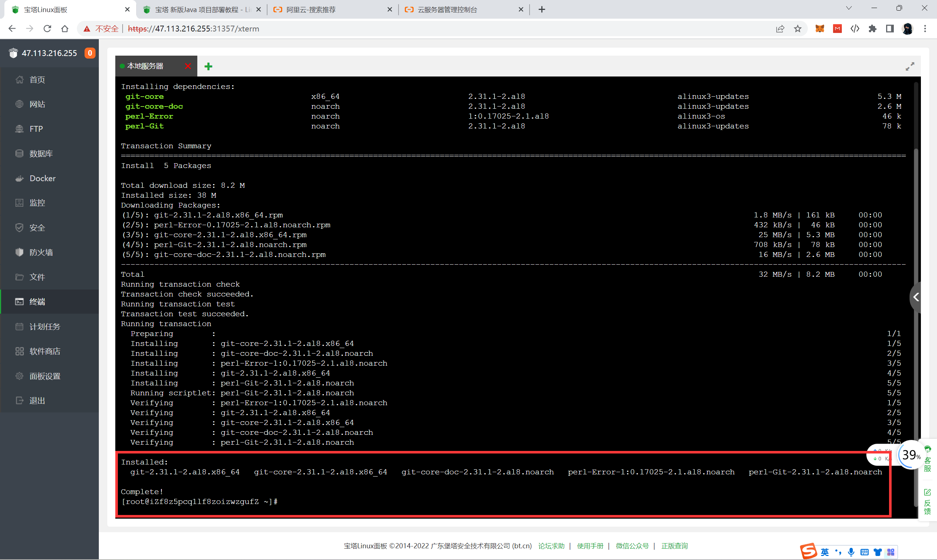Add new terminal with green plus
Viewport: 937px width, 560px height.
(x=208, y=66)
